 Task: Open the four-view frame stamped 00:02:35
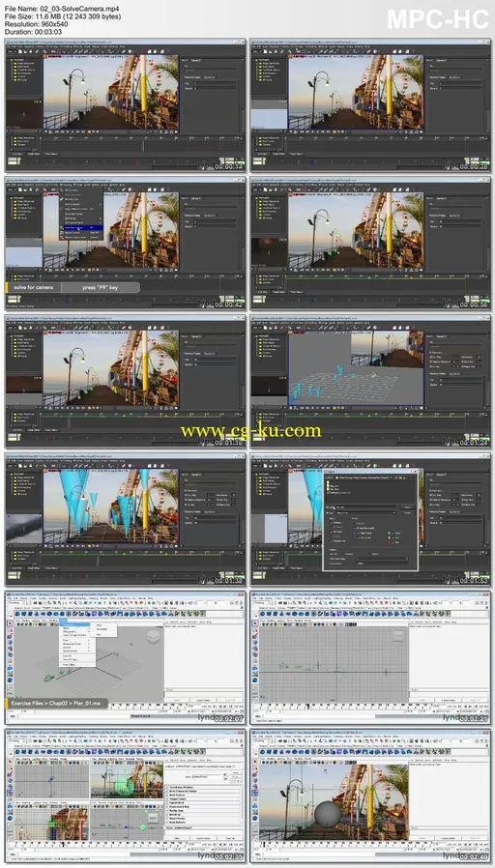(125, 796)
